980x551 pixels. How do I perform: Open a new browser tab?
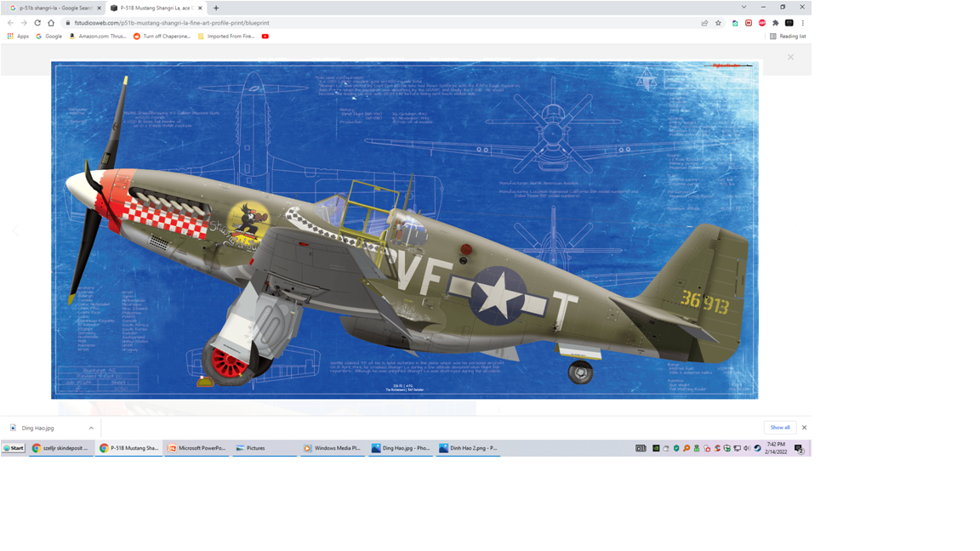tap(216, 9)
